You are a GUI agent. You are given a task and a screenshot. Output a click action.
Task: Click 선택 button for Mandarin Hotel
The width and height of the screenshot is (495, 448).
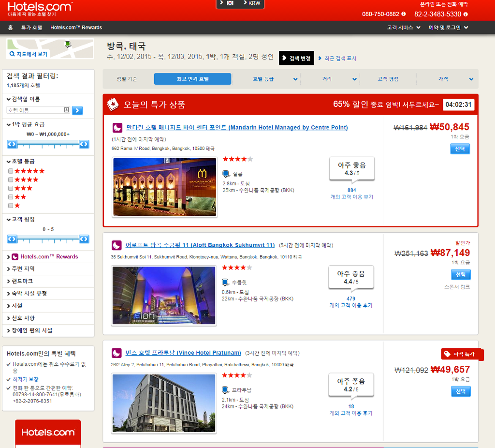[460, 149]
